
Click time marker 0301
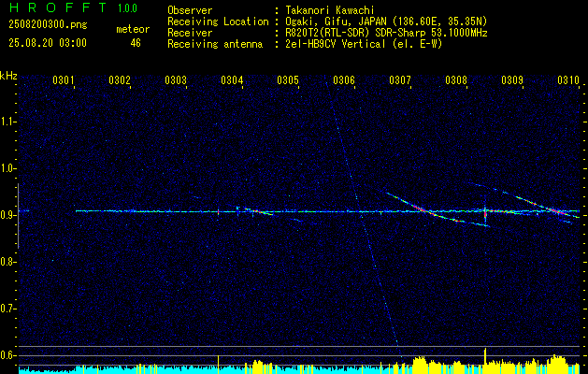click(x=63, y=80)
